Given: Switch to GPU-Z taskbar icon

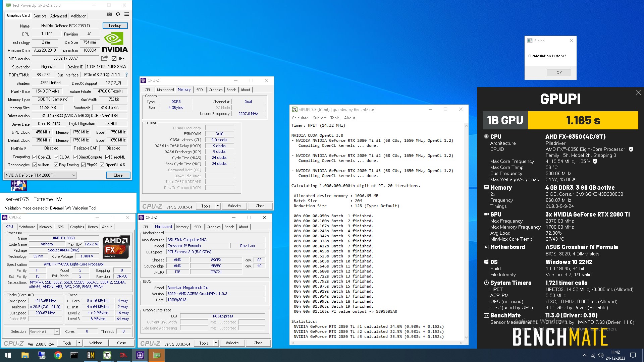Looking at the screenshot, I should [x=157, y=355].
